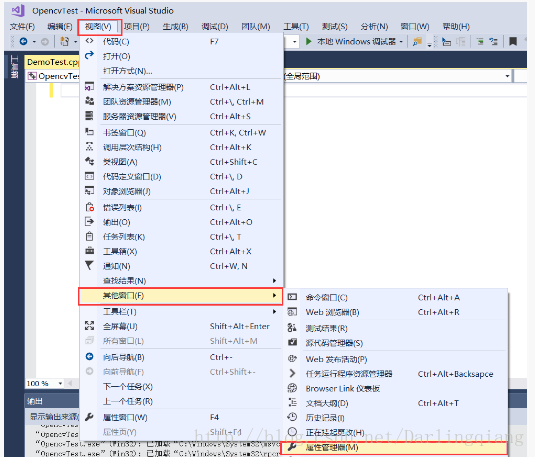
Task: Open the 工具(T) menu
Action: (x=296, y=27)
